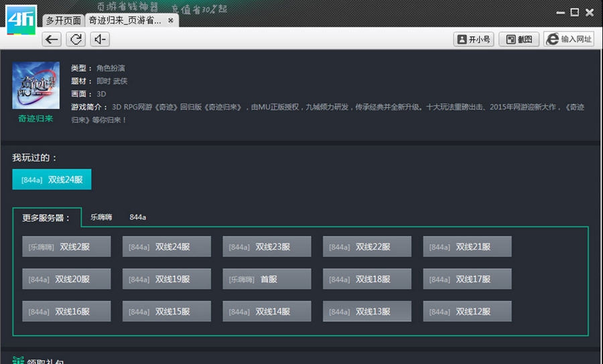The height and width of the screenshot is (364, 603).
Task: Take a screenshot with the 截图 button
Action: pos(519,39)
